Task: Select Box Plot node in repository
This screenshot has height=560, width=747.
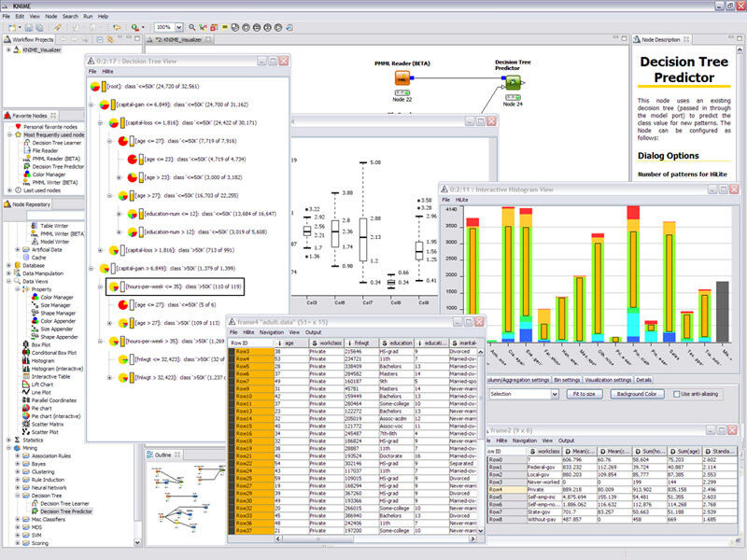Action: pos(41,344)
